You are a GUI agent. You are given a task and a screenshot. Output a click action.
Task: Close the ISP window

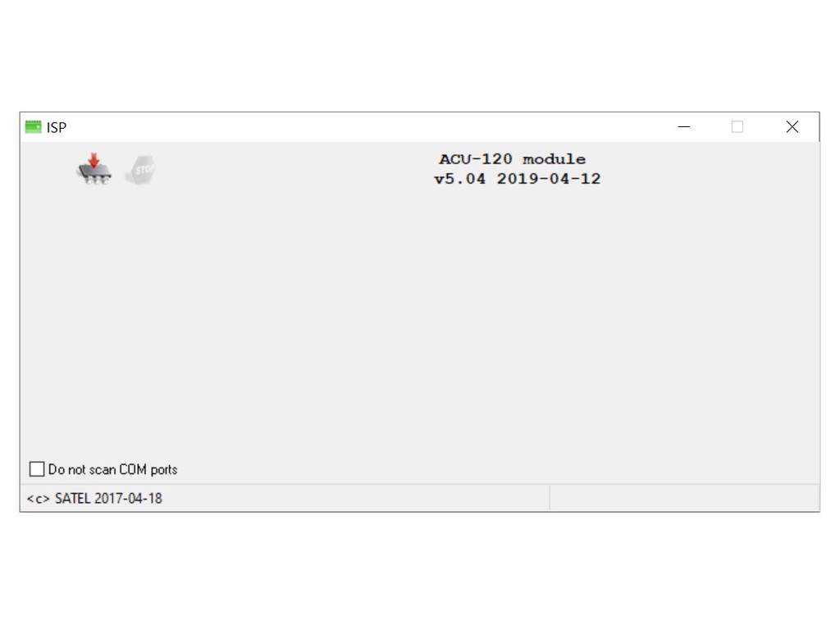792,127
